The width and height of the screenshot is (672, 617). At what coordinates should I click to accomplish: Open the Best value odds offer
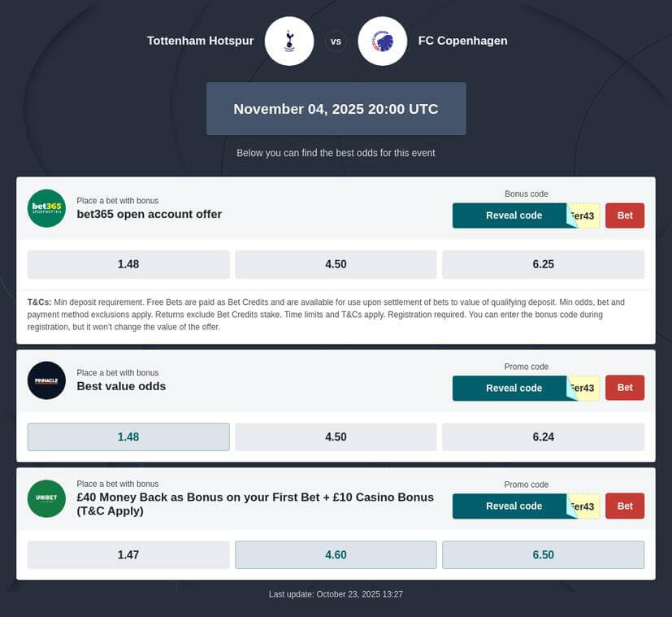click(121, 387)
